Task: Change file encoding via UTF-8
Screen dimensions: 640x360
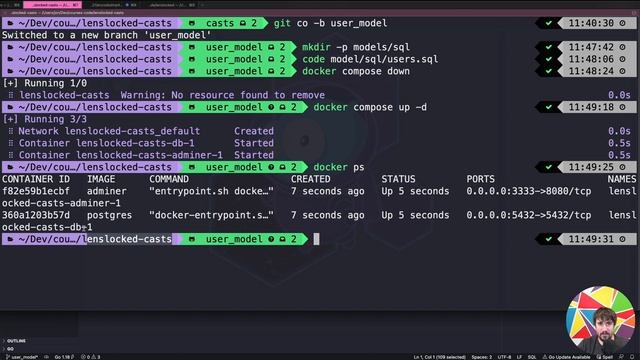Action: click(x=504, y=357)
